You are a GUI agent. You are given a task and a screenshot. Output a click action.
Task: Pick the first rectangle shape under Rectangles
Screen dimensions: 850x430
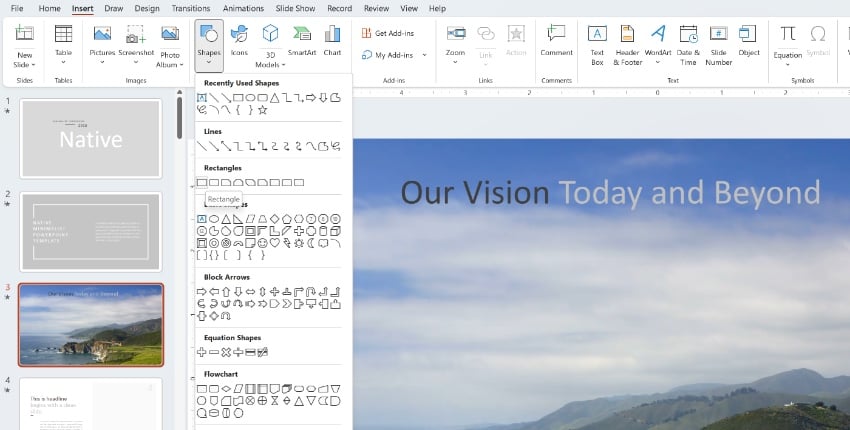tap(202, 183)
